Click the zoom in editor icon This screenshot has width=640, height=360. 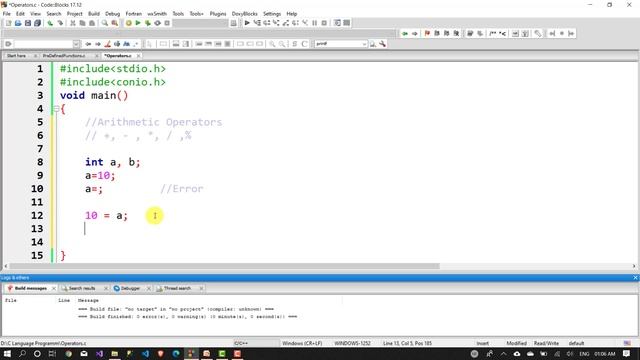(x=272, y=44)
